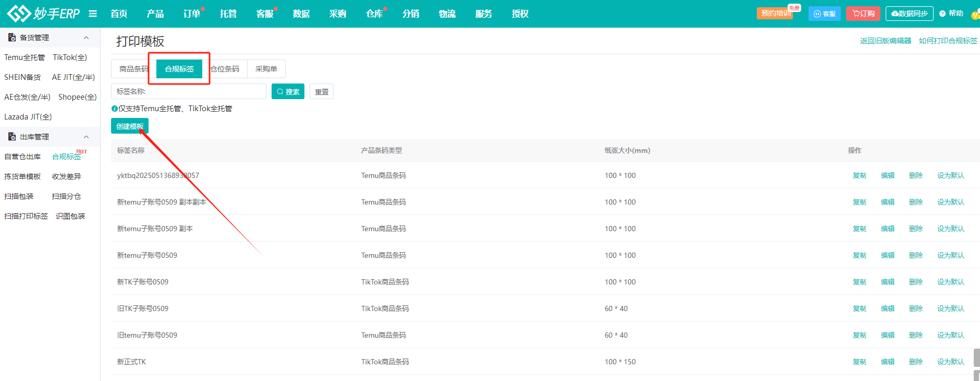This screenshot has height=381, width=980.
Task: Open Lazada JIT(全) in the sidebar
Action: (28, 117)
